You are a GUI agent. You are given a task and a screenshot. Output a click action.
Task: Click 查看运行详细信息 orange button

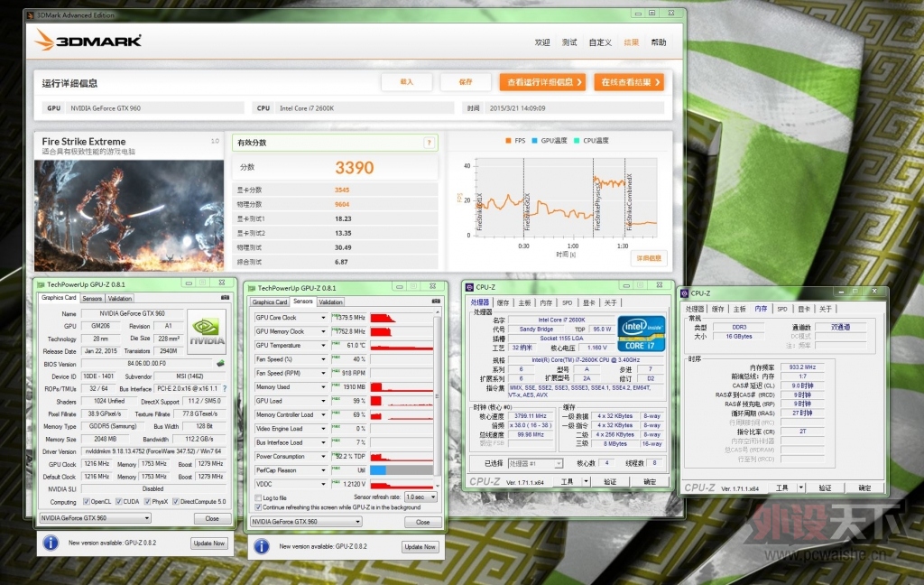click(542, 82)
